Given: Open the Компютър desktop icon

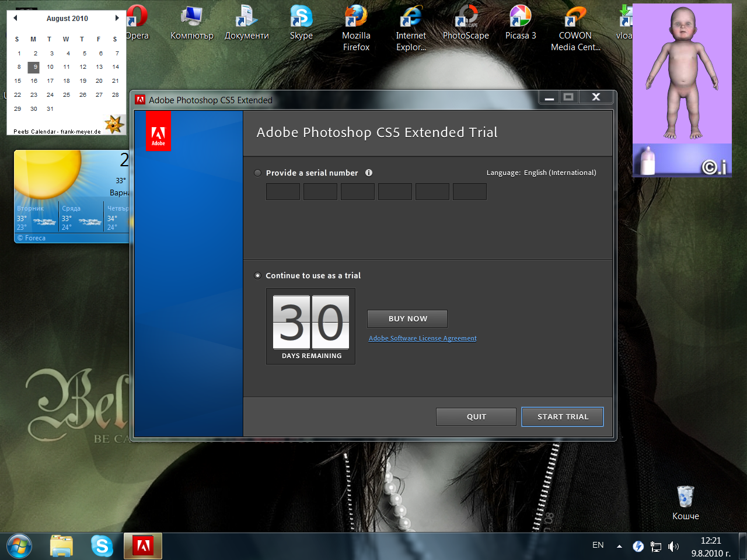Looking at the screenshot, I should tap(192, 23).
